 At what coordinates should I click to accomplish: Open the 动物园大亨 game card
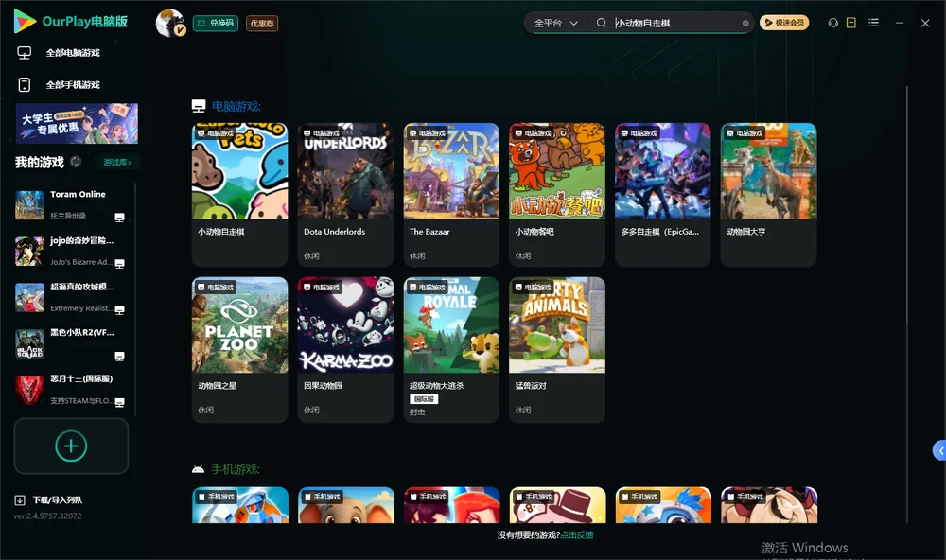[768, 194]
